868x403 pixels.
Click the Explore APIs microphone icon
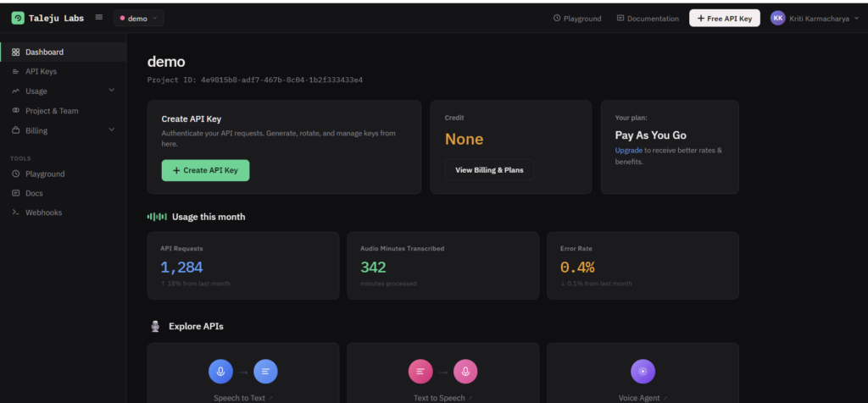[x=155, y=326]
